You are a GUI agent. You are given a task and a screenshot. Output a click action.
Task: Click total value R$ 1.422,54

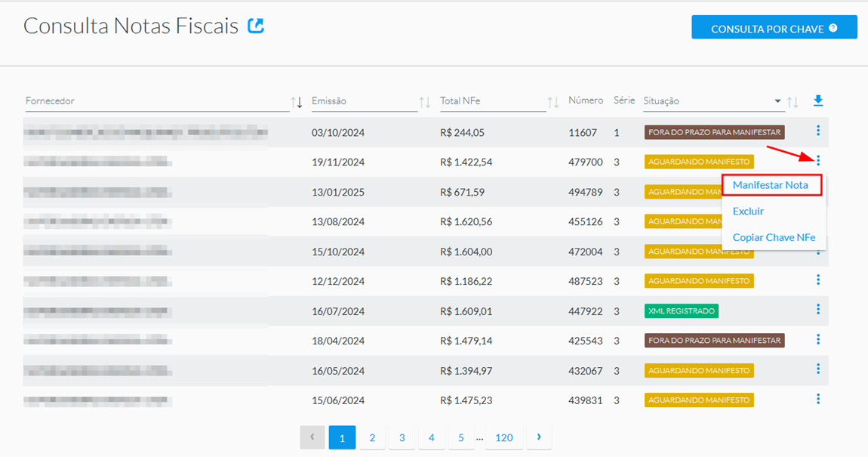pyautogui.click(x=466, y=162)
